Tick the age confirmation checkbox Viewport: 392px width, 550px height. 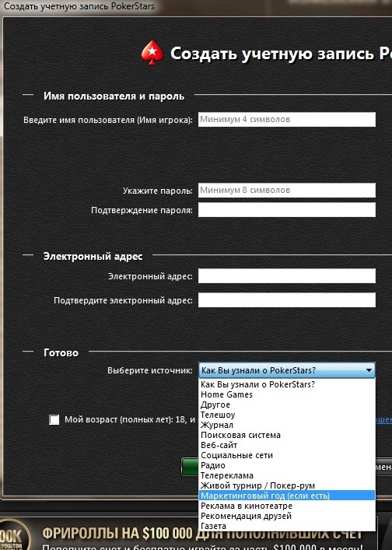click(54, 419)
